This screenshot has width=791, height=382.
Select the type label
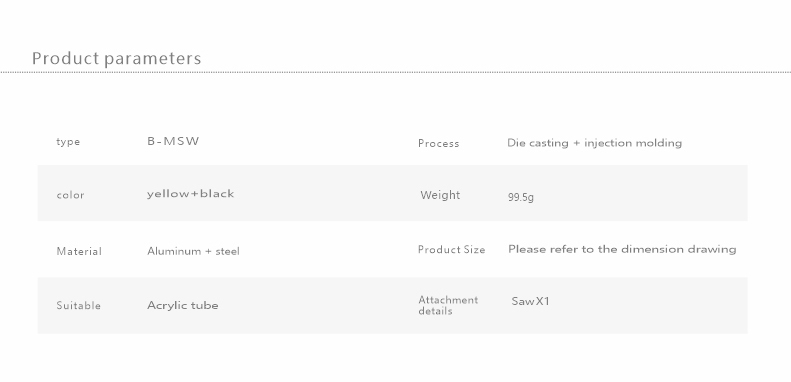pyautogui.click(x=68, y=142)
